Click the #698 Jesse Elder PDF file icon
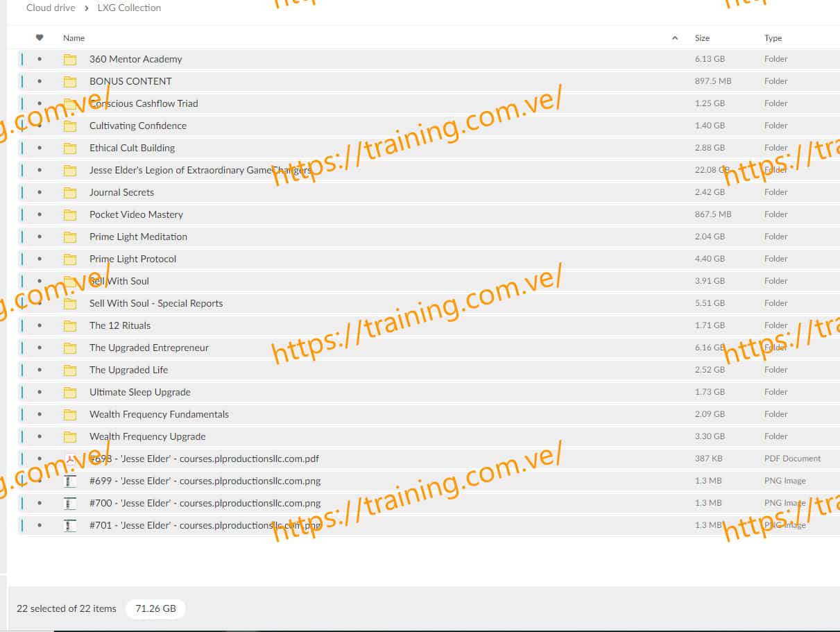 pyautogui.click(x=70, y=459)
